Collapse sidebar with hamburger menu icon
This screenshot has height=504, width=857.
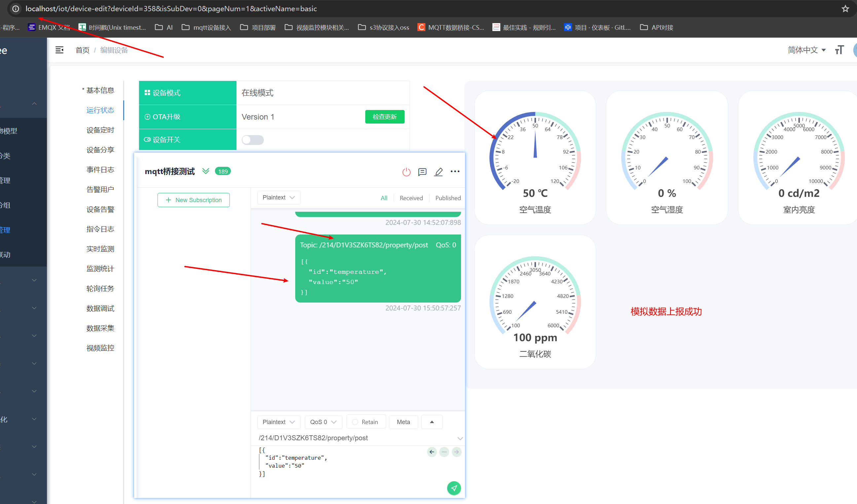[x=59, y=50]
